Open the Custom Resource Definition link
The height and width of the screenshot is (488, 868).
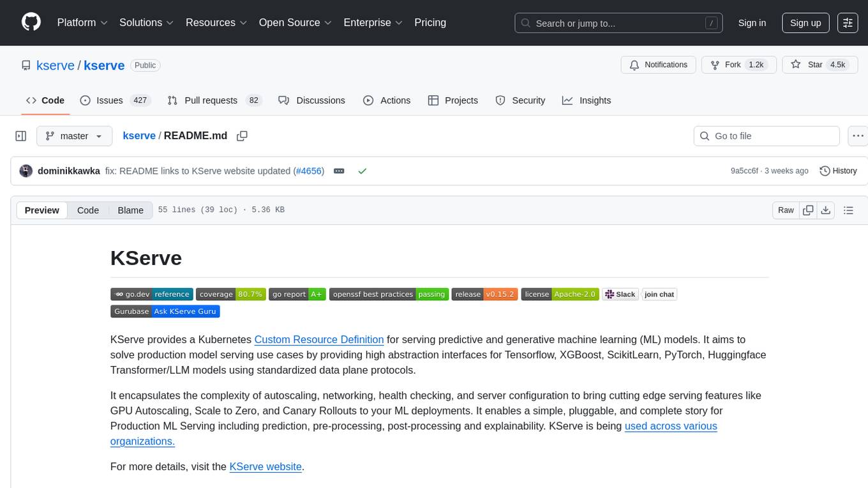319,340
